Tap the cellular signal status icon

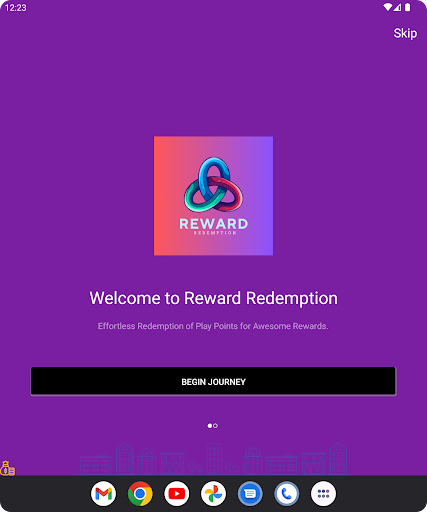point(397,7)
